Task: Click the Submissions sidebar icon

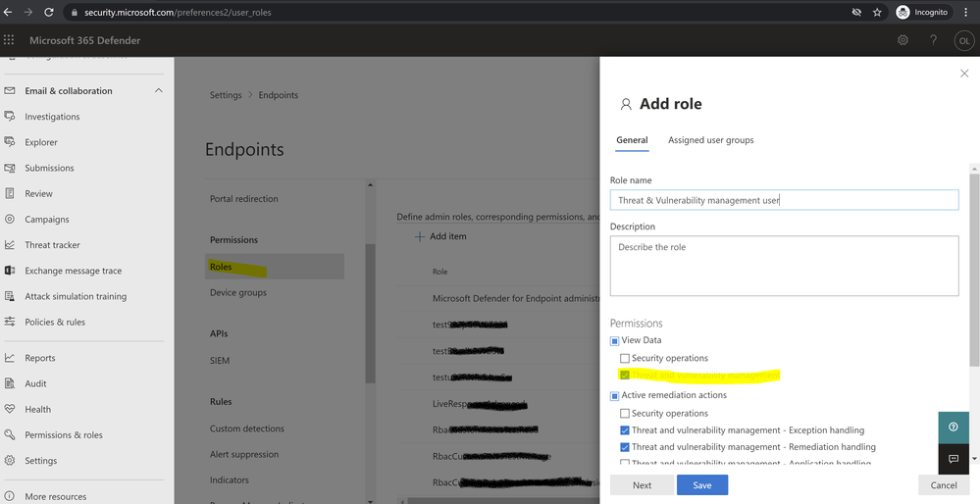Action: (x=10, y=168)
